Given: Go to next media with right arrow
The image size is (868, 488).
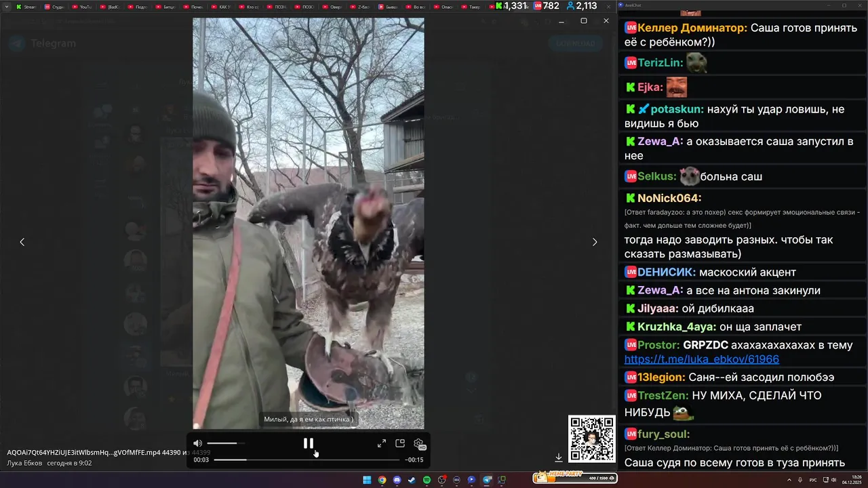Looking at the screenshot, I should click(595, 242).
